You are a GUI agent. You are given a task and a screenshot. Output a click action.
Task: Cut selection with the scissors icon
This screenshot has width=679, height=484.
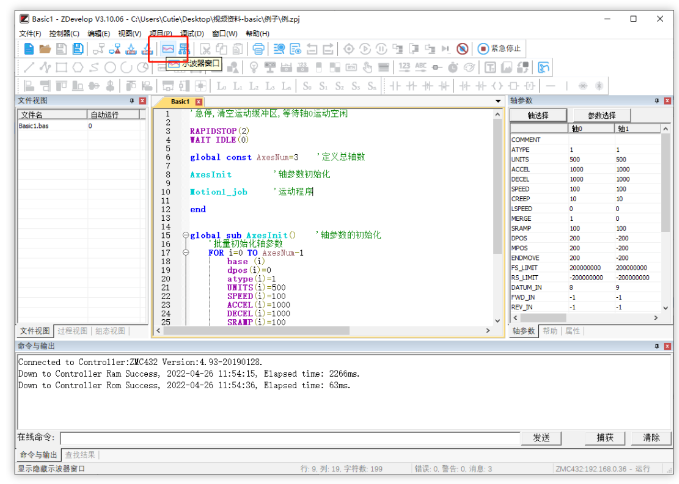205,49
